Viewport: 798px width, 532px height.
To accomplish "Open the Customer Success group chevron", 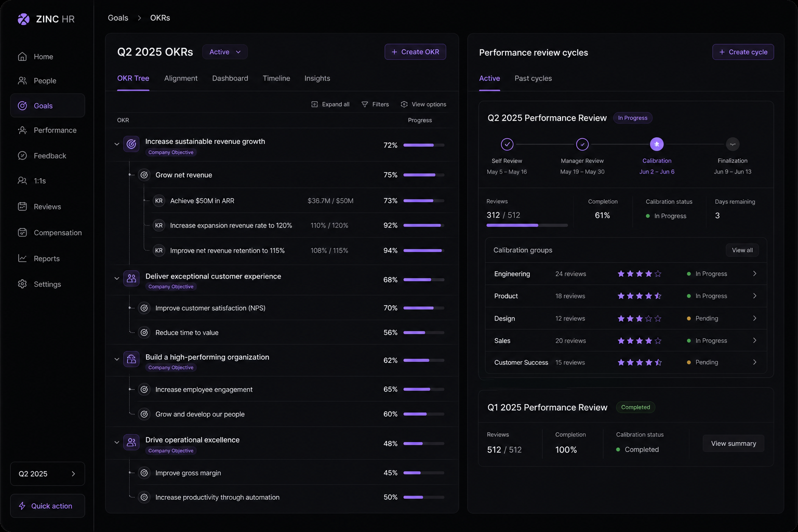I will pos(755,363).
